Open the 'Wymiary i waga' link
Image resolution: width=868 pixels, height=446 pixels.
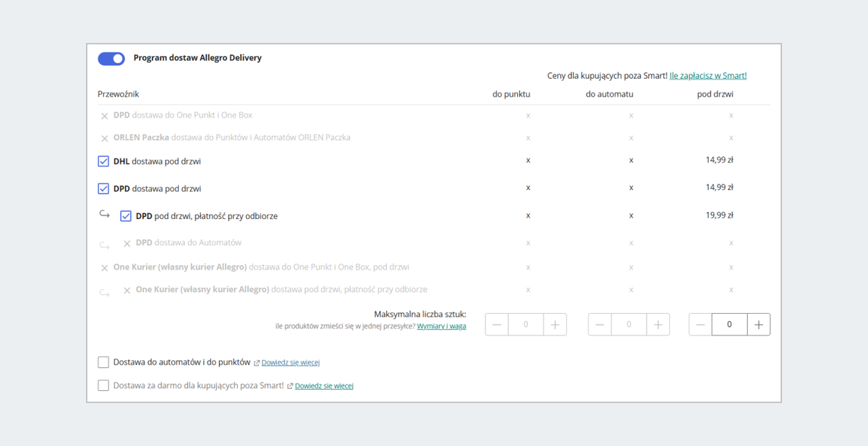(441, 326)
